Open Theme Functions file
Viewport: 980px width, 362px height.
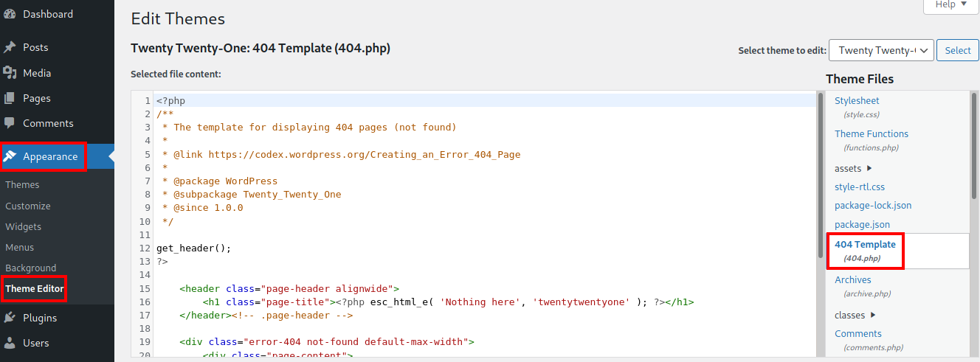871,134
